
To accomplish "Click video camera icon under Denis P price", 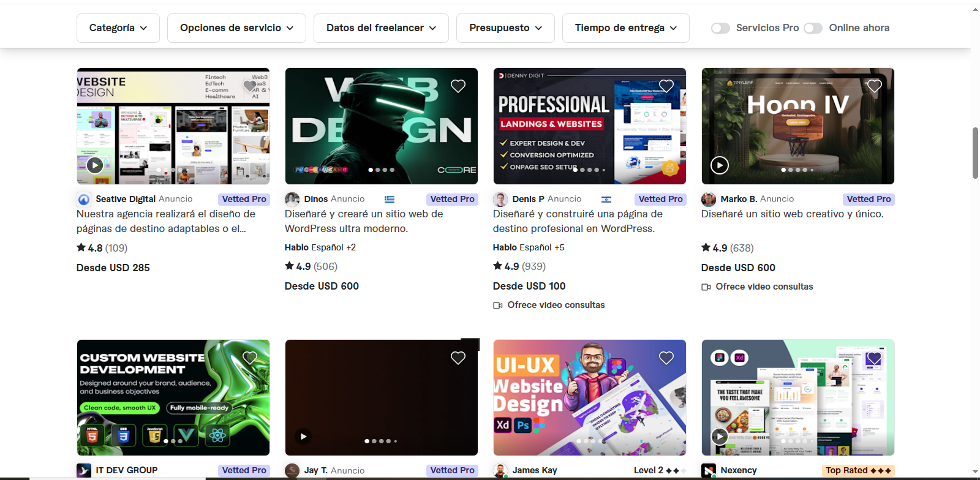I will 497,306.
